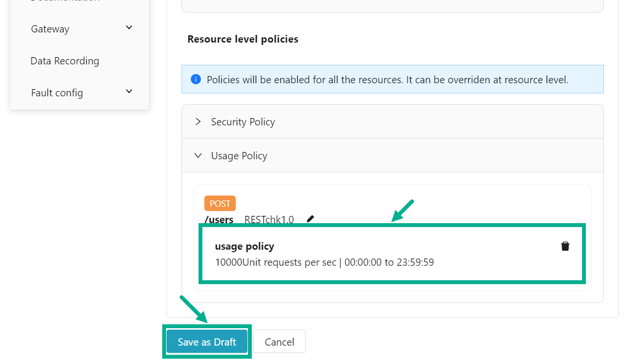The width and height of the screenshot is (628, 364).
Task: Expand Security Policy using its chevron
Action: [198, 122]
